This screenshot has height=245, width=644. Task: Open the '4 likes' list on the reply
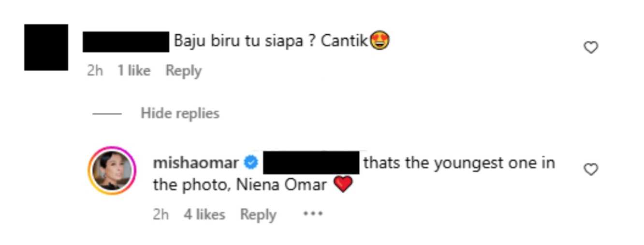tap(204, 214)
